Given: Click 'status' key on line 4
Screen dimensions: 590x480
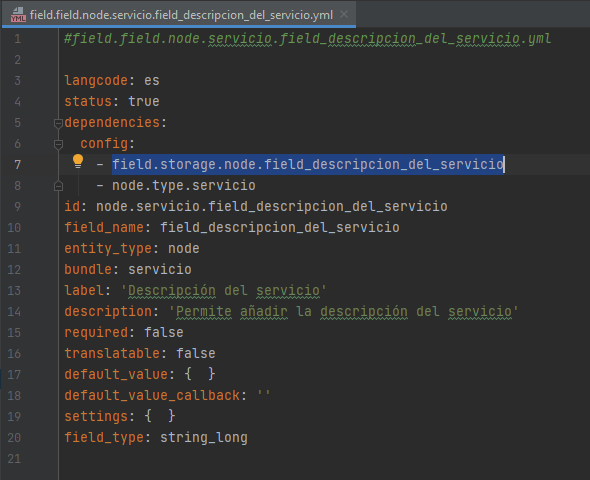Looking at the screenshot, I should (88, 102).
